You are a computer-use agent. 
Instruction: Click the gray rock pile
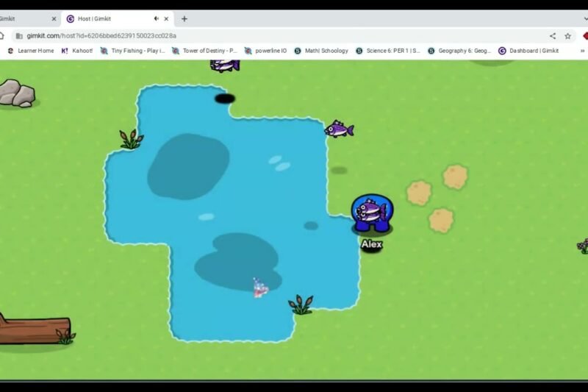(x=17, y=93)
